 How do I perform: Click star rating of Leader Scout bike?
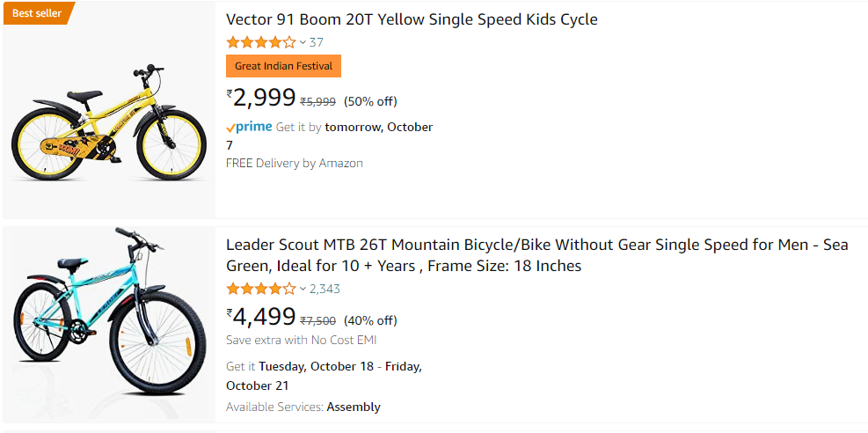[x=260, y=289]
